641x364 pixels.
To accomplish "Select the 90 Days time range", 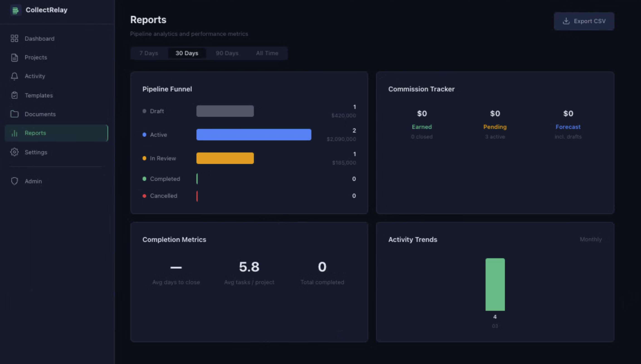I will pyautogui.click(x=227, y=53).
